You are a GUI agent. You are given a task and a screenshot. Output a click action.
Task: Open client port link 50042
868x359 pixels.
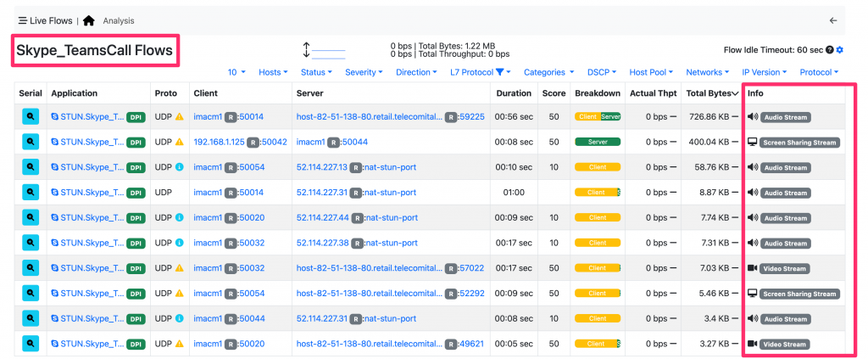274,142
